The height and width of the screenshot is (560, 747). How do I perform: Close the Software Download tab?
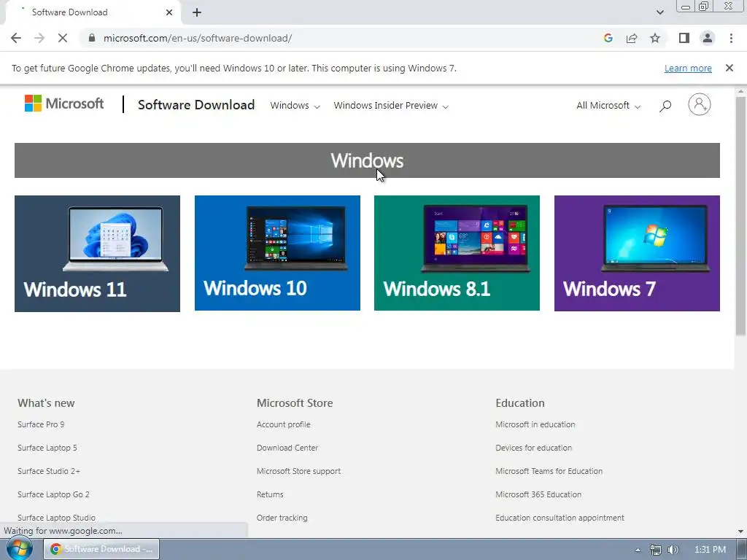click(x=169, y=12)
